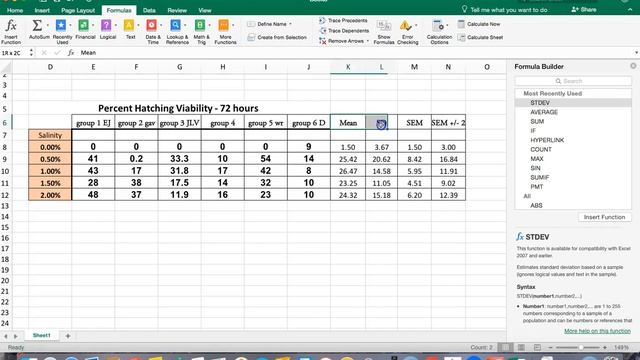
Task: Open the Text functions icon
Action: 129,25
